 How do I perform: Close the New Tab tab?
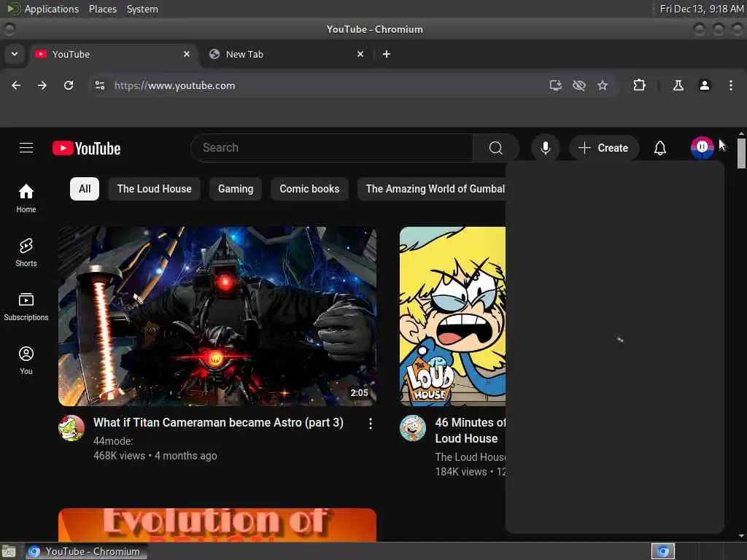[360, 54]
